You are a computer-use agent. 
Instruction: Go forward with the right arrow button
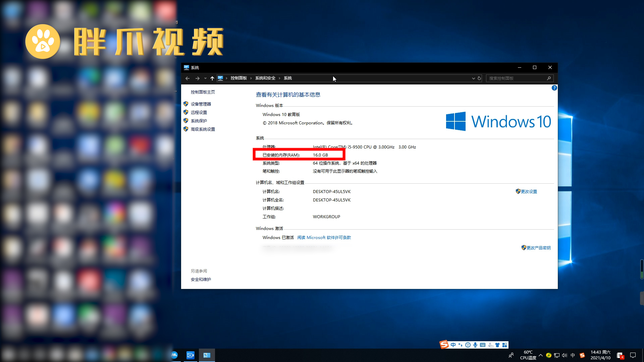click(198, 78)
